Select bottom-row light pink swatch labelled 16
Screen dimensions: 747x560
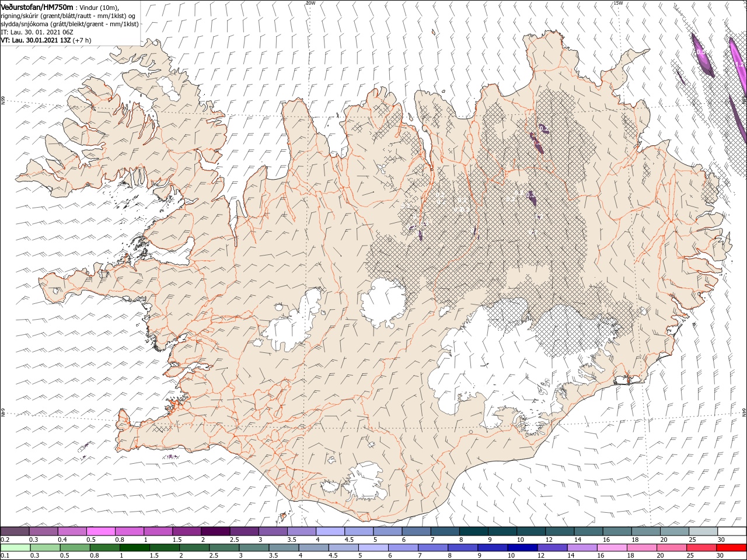click(612, 548)
